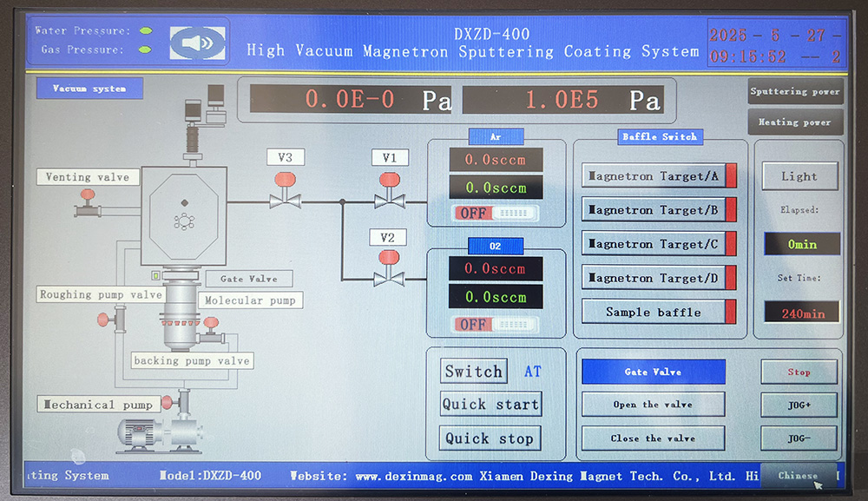Toggle the O2 flow OFF switch

[x=496, y=324]
